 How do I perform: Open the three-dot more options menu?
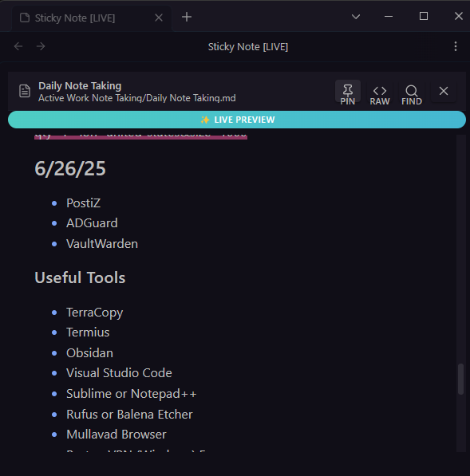click(x=455, y=46)
